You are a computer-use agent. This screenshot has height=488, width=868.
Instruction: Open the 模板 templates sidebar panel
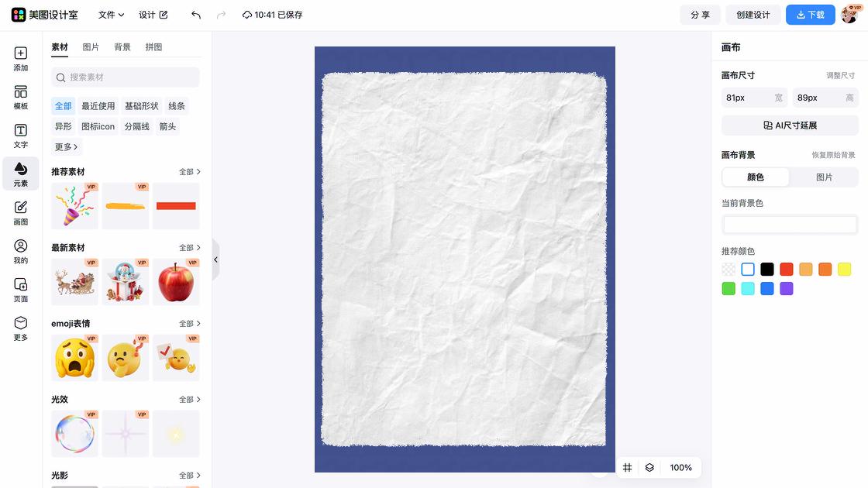click(20, 98)
